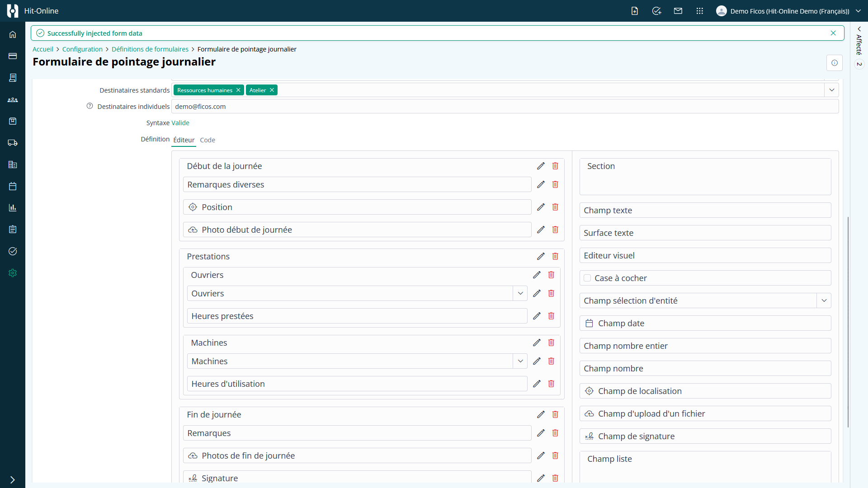Image resolution: width=868 pixels, height=488 pixels.
Task: Delete the Début de la journée section
Action: tap(555, 166)
